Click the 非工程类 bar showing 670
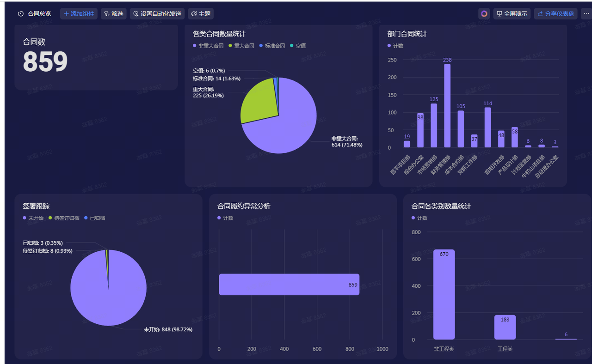This screenshot has height=364, width=592. (x=444, y=296)
